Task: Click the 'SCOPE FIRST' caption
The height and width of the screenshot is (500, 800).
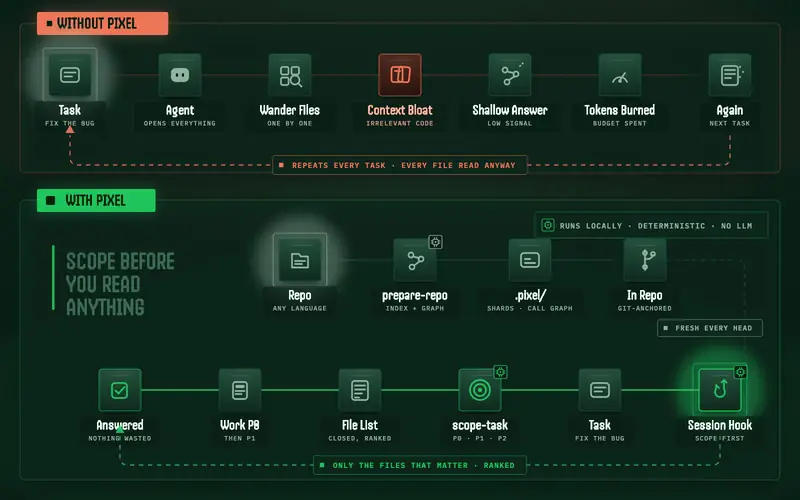Action: (720, 438)
